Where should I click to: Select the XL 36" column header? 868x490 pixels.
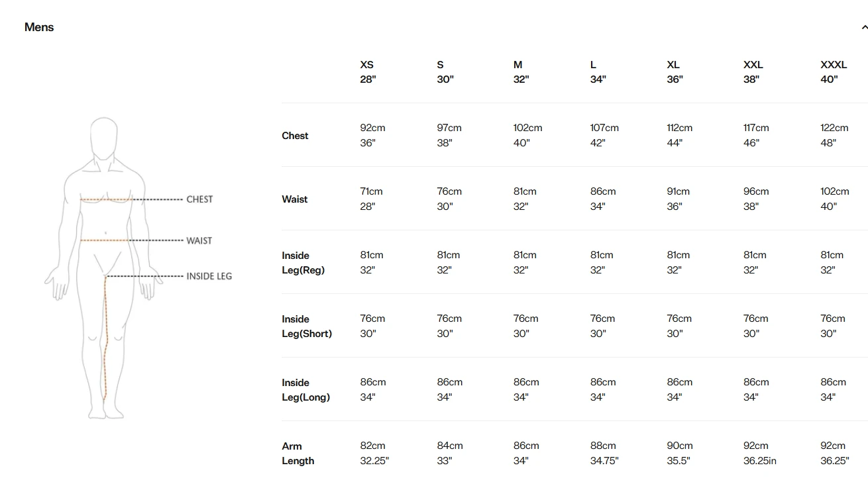click(675, 72)
